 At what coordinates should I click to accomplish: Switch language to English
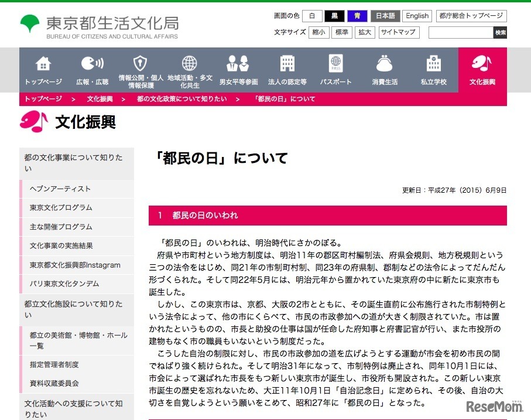pyautogui.click(x=417, y=16)
